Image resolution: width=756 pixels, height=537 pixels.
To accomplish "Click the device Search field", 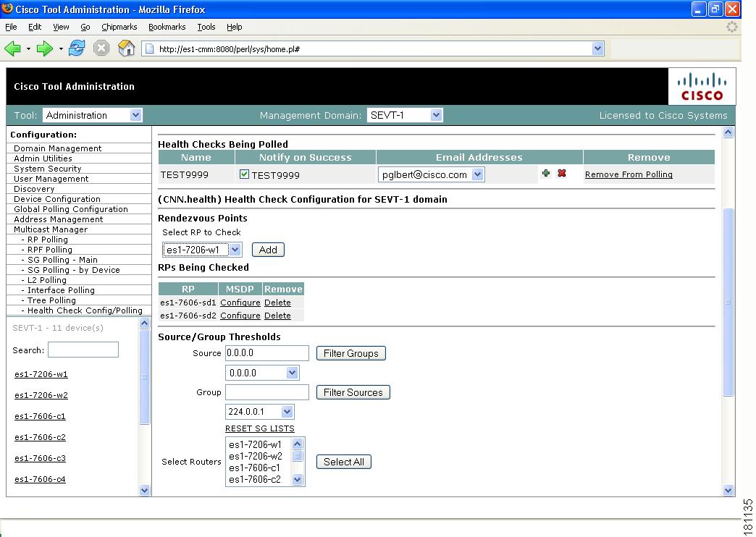I will pyautogui.click(x=83, y=350).
